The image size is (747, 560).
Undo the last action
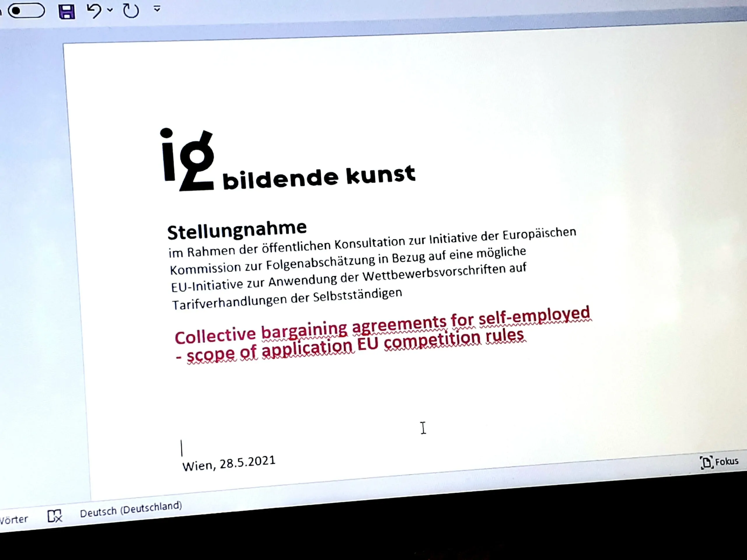click(94, 10)
